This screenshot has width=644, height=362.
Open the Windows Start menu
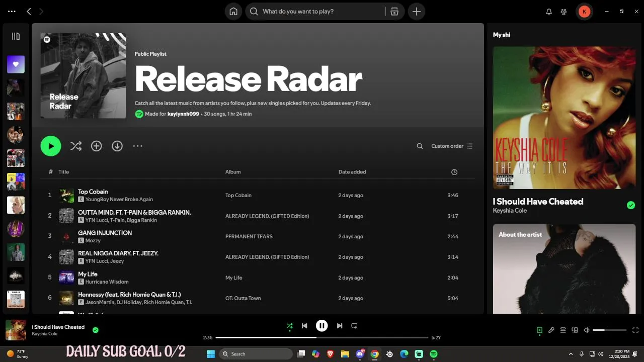tap(211, 354)
